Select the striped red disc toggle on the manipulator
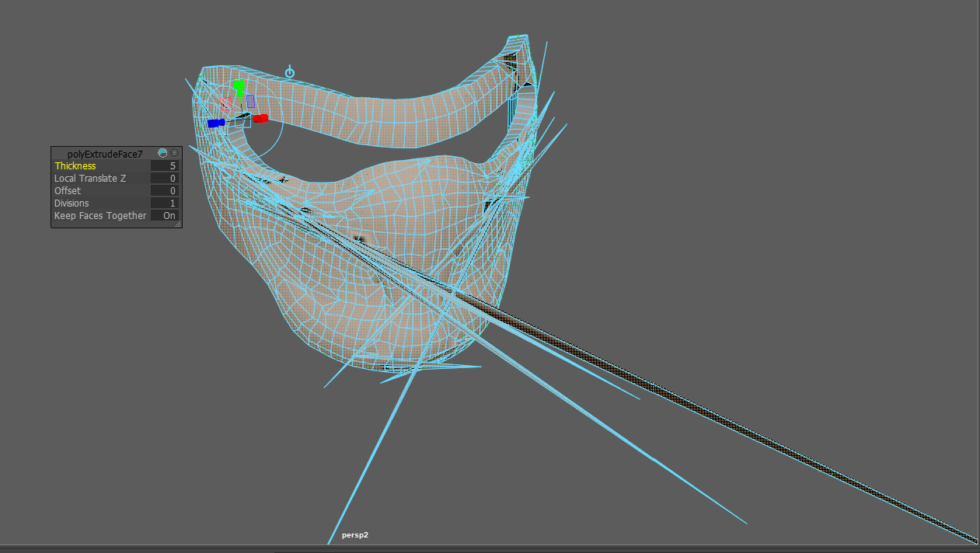This screenshot has width=980, height=553. (226, 104)
